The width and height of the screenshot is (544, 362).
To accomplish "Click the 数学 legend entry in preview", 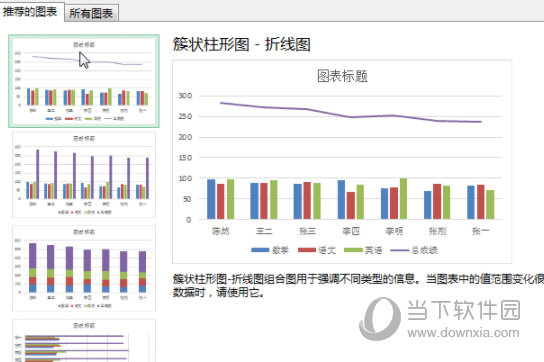I will click(x=270, y=250).
